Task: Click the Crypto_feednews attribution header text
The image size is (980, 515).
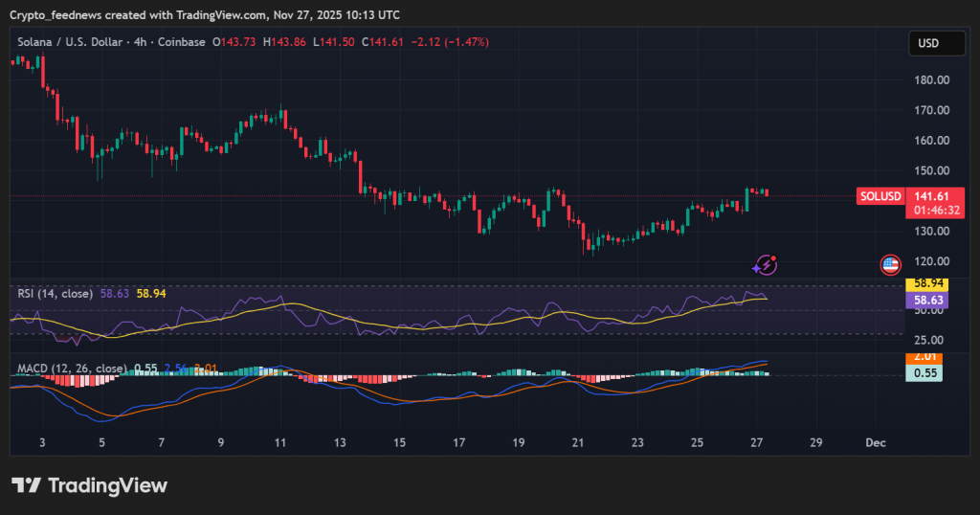Action: pyautogui.click(x=205, y=15)
